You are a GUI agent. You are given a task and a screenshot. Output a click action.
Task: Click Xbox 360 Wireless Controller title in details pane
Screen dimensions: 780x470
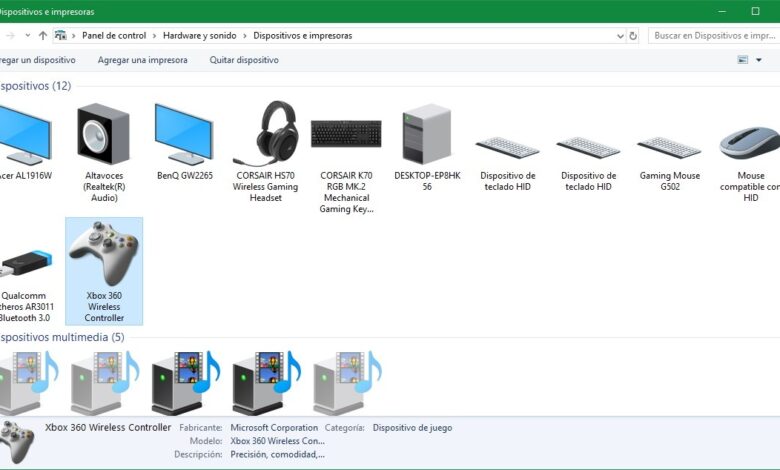(108, 427)
